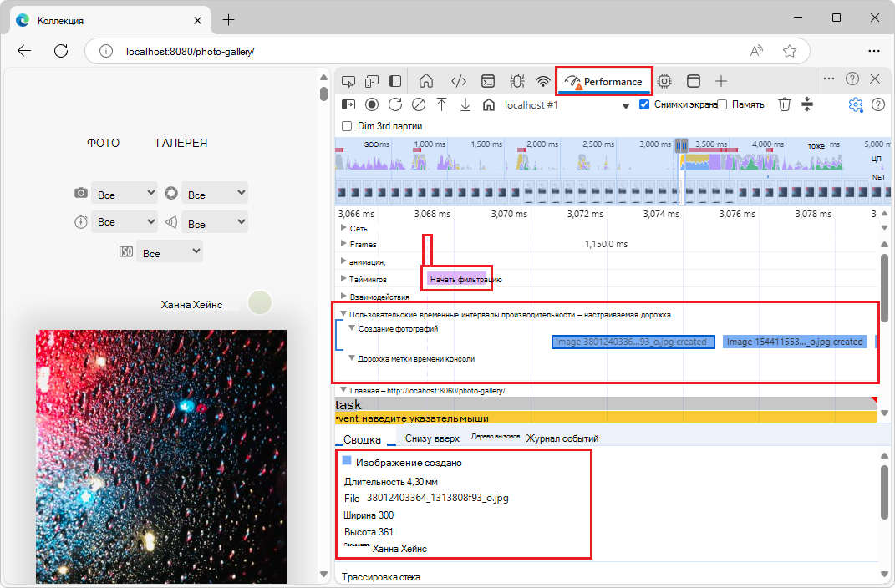Open the Console tool icon

(488, 81)
